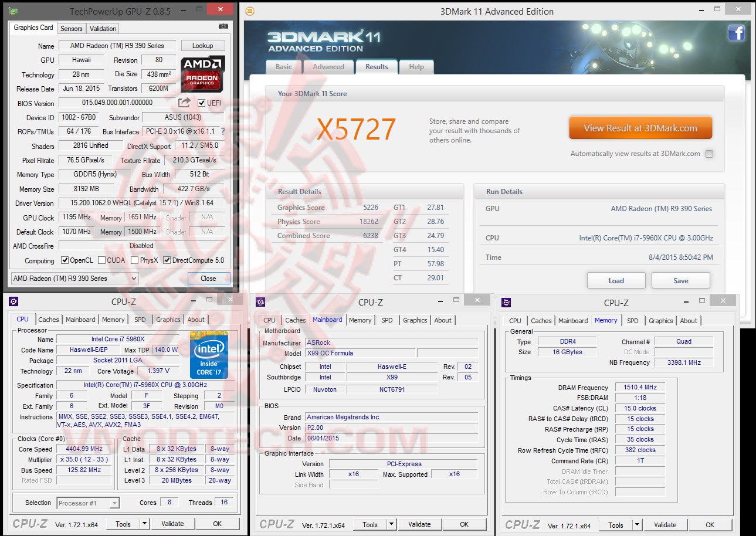Toggle the DirectCompute 5.0 checkbox
756x536 pixels.
pos(167,260)
